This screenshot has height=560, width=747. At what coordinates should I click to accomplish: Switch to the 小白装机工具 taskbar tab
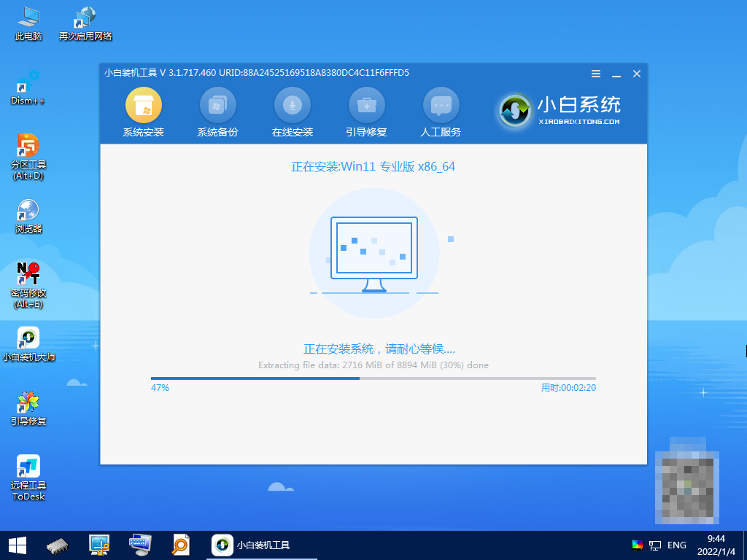(x=252, y=545)
